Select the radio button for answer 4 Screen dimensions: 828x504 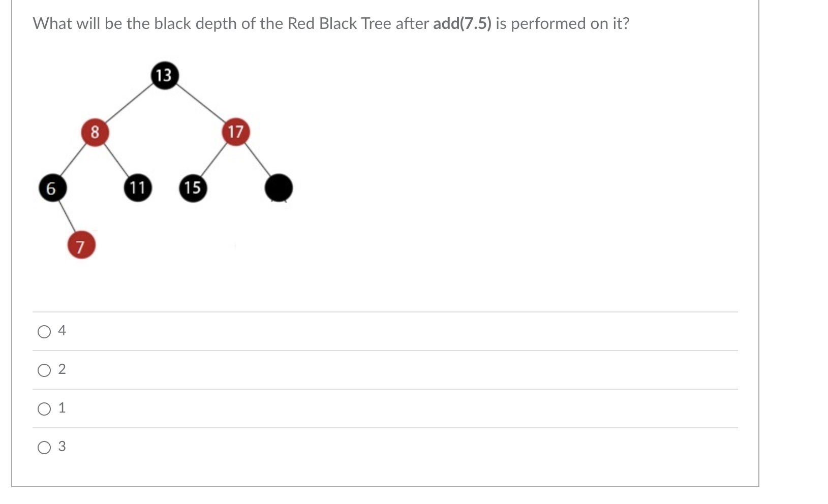pos(44,332)
